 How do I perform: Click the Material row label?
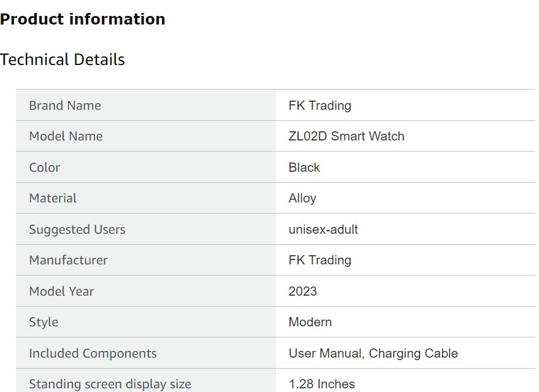(x=53, y=198)
